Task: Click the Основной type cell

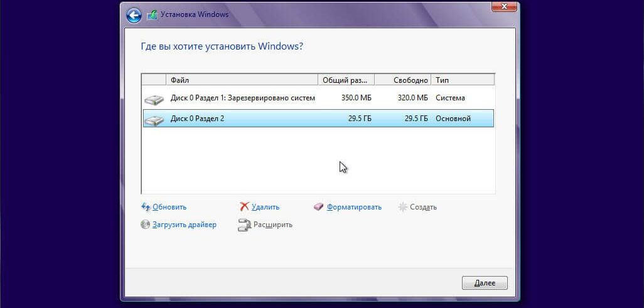Action: 453,119
